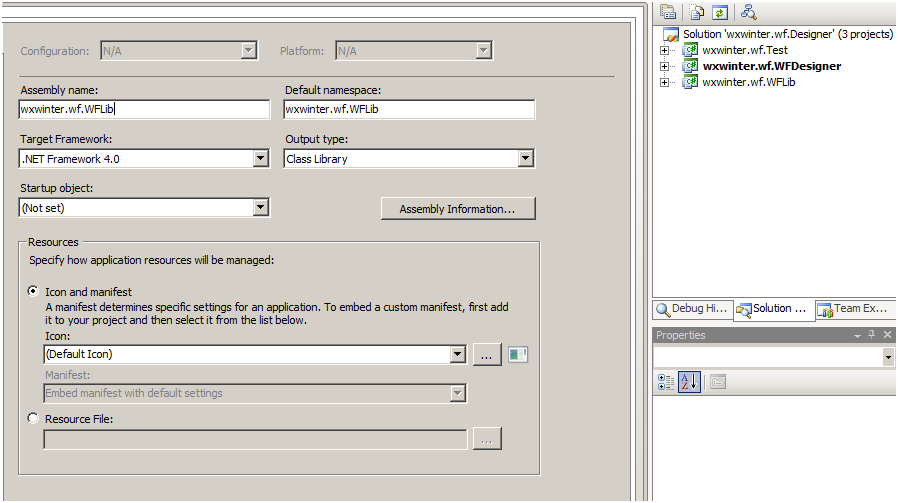Browse for an icon file with ellipsis button
Screen dimensions: 898x503
pos(487,355)
